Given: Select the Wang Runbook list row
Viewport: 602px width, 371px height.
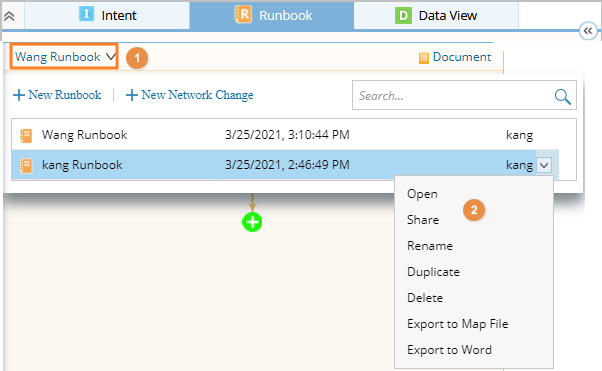Looking at the screenshot, I should (294, 135).
